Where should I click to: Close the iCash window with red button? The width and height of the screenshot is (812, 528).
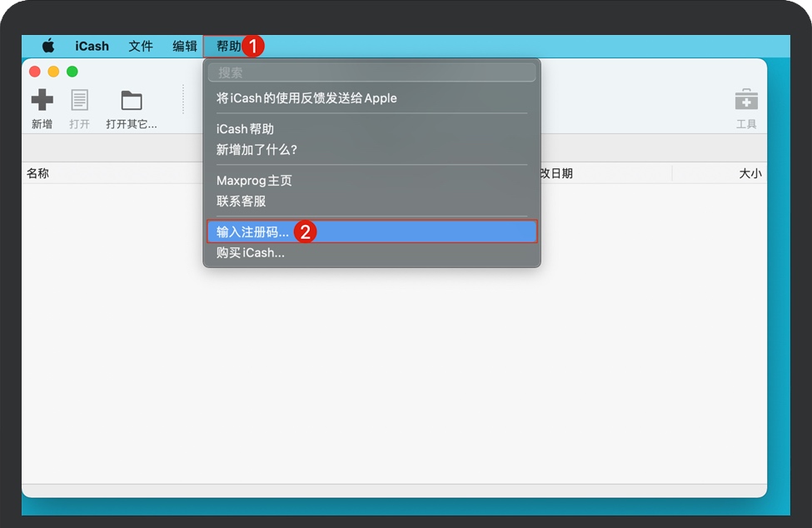(35, 72)
